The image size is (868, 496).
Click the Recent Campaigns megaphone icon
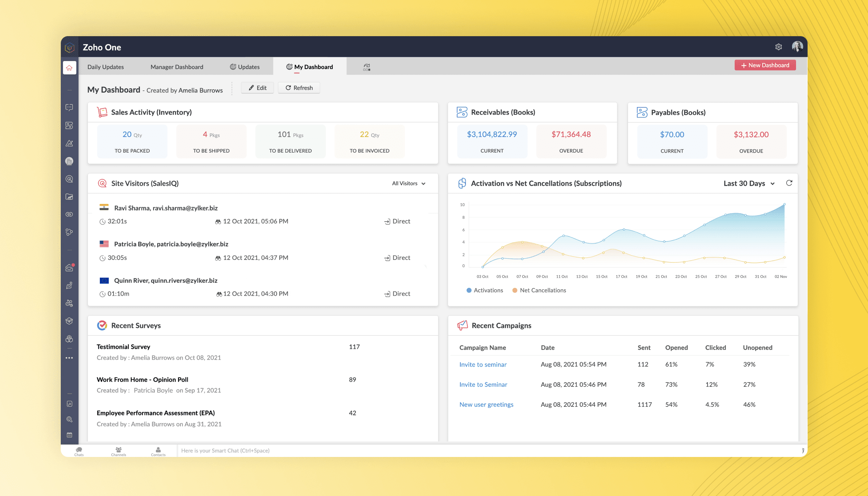click(x=463, y=325)
